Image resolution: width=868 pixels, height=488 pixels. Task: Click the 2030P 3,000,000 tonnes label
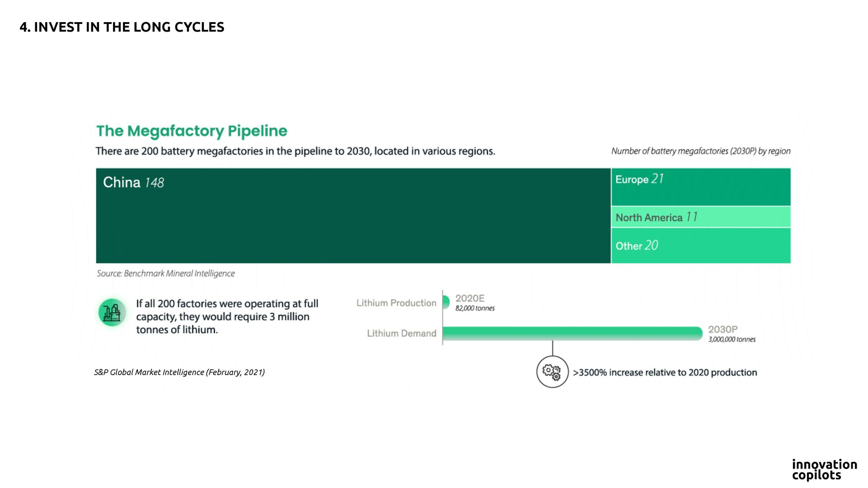[731, 334]
